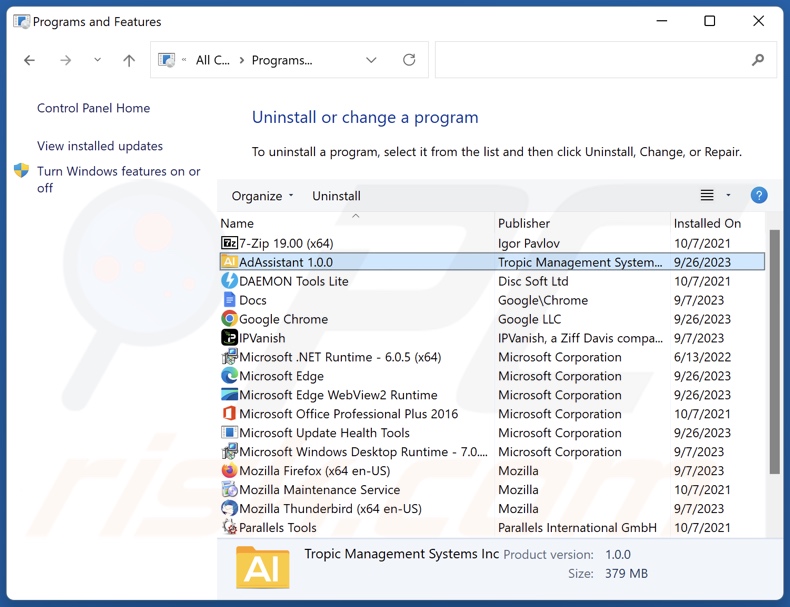Select the 7-Zip 19.00 (x64) row
Viewport: 790px width, 607px height.
coord(492,243)
